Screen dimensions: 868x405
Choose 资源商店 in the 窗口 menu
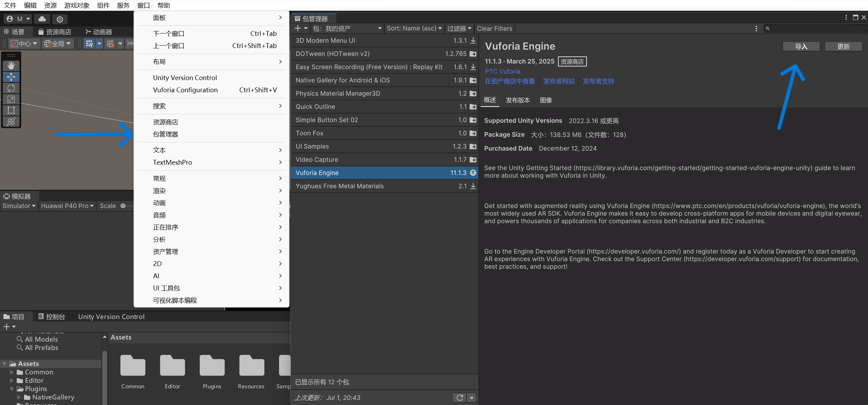(x=212, y=122)
